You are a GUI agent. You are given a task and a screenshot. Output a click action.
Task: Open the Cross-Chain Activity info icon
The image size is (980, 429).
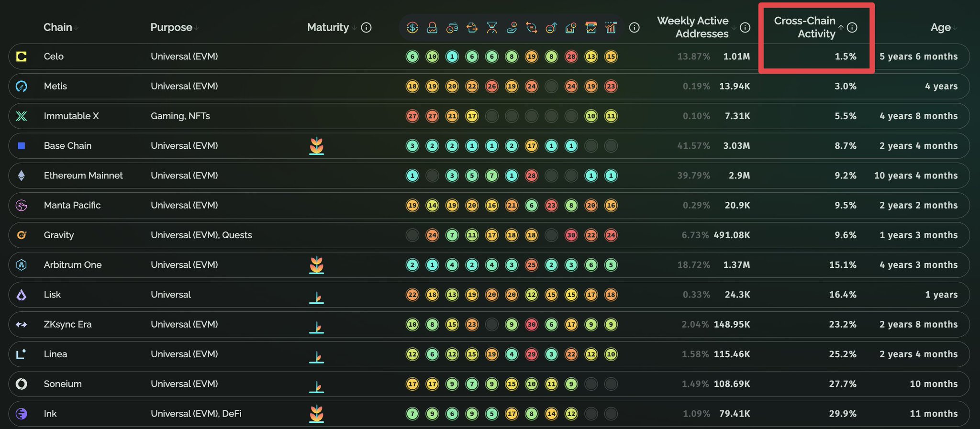(852, 28)
